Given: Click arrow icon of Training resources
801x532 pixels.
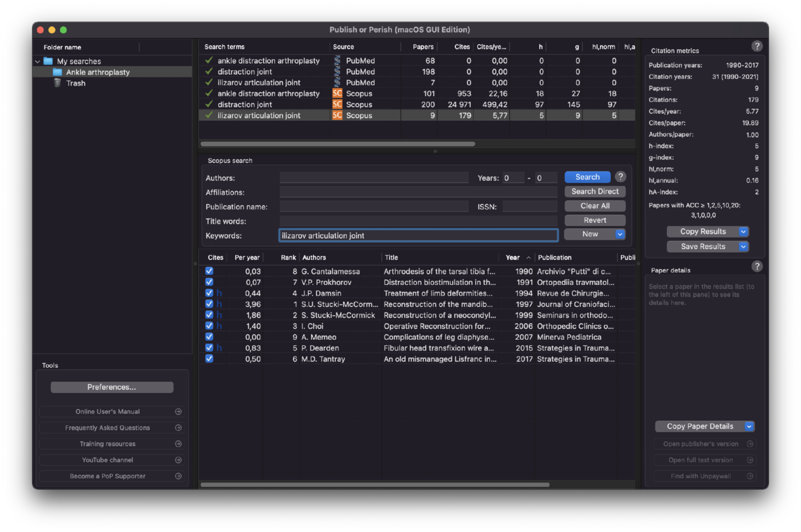Looking at the screenshot, I should (x=178, y=444).
